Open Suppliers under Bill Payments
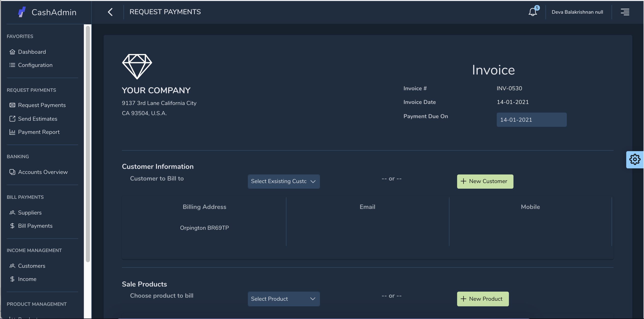The width and height of the screenshot is (644, 319). coord(30,213)
